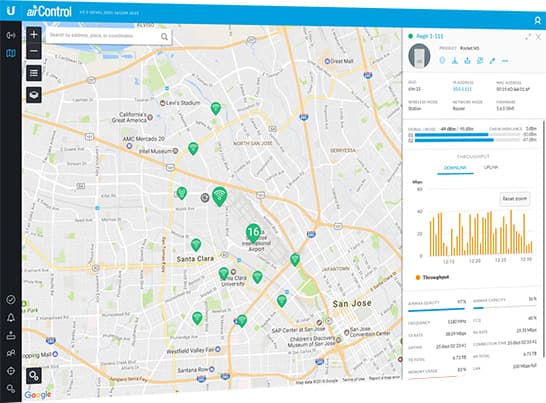The width and height of the screenshot is (546, 403).
Task: Open the Tasks checkmark icon in the sidebar
Action: coord(11,300)
